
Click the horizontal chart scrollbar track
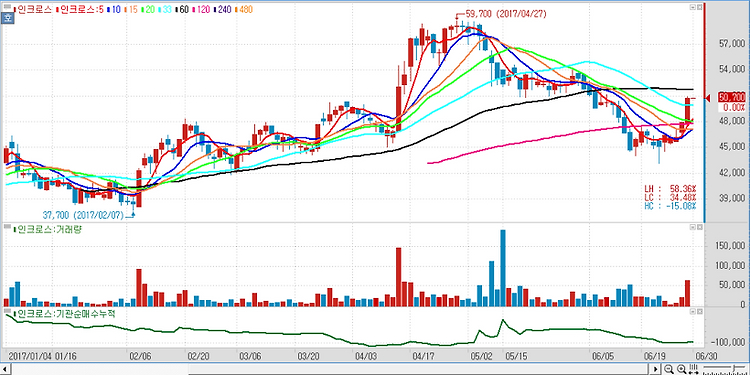pos(330,369)
